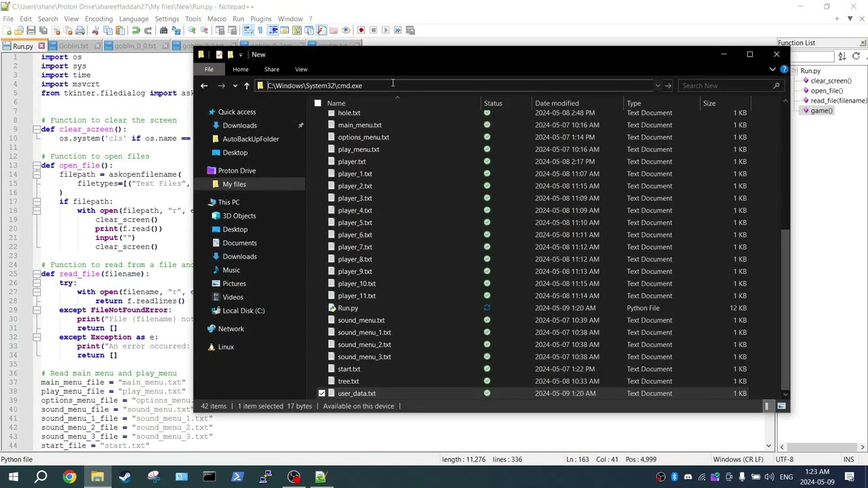This screenshot has width=868, height=488.
Task: Open Find with the binoculars icon
Action: click(x=163, y=30)
